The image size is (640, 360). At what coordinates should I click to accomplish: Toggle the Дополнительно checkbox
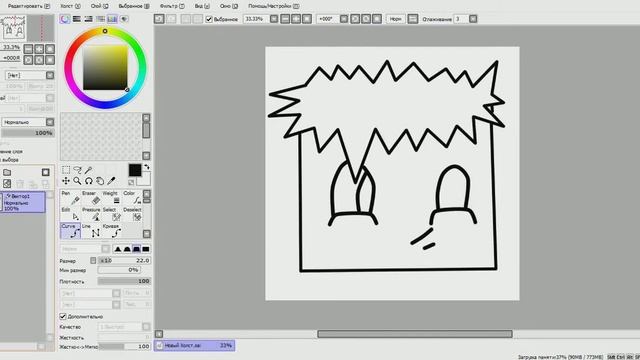point(63,316)
